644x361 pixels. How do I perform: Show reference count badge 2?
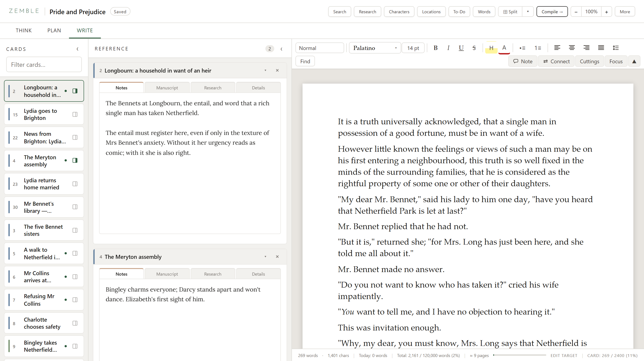(x=270, y=49)
